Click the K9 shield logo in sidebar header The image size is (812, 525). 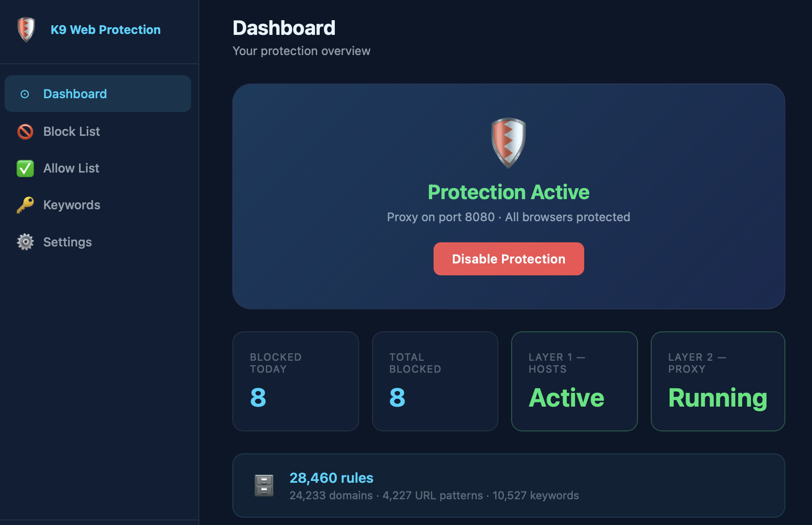[26, 29]
